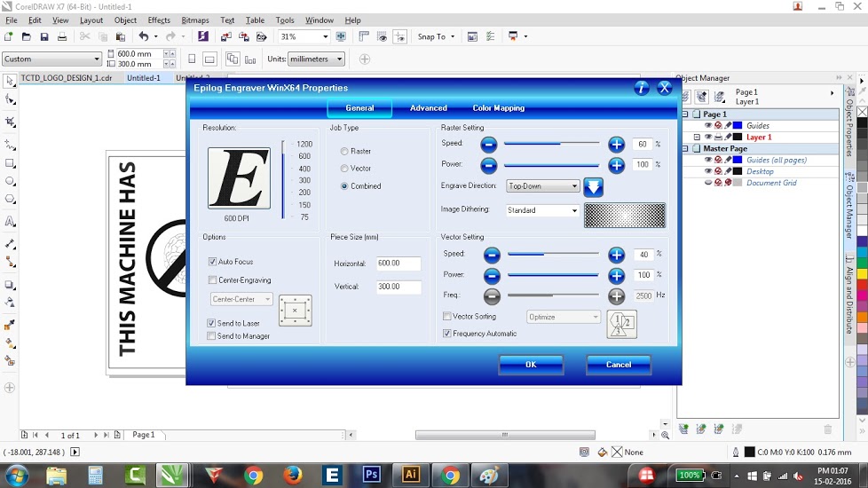Open the Engrave Direction dropdown
This screenshot has width=868, height=488.
542,186
